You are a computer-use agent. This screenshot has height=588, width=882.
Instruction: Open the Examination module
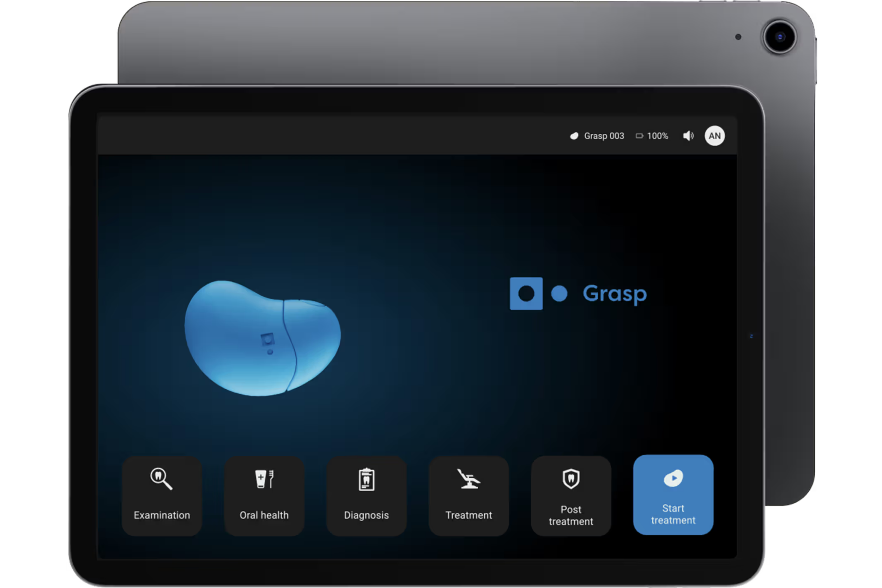click(161, 496)
